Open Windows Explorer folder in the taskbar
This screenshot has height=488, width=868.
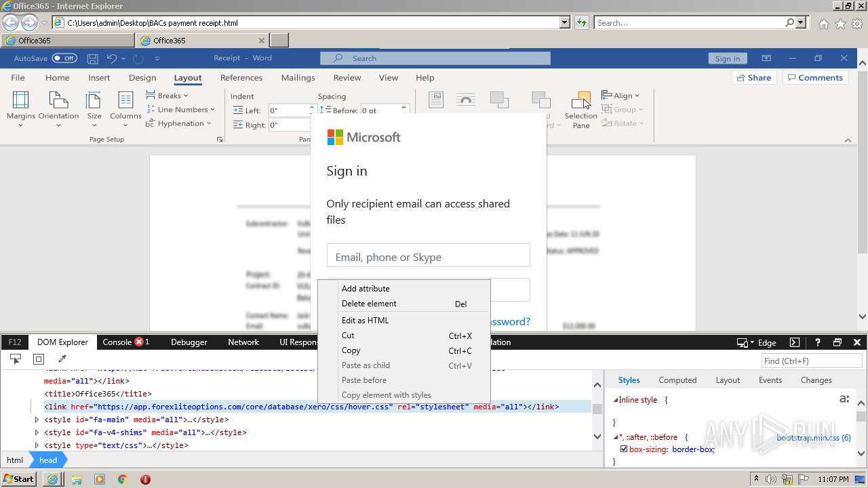[77, 479]
